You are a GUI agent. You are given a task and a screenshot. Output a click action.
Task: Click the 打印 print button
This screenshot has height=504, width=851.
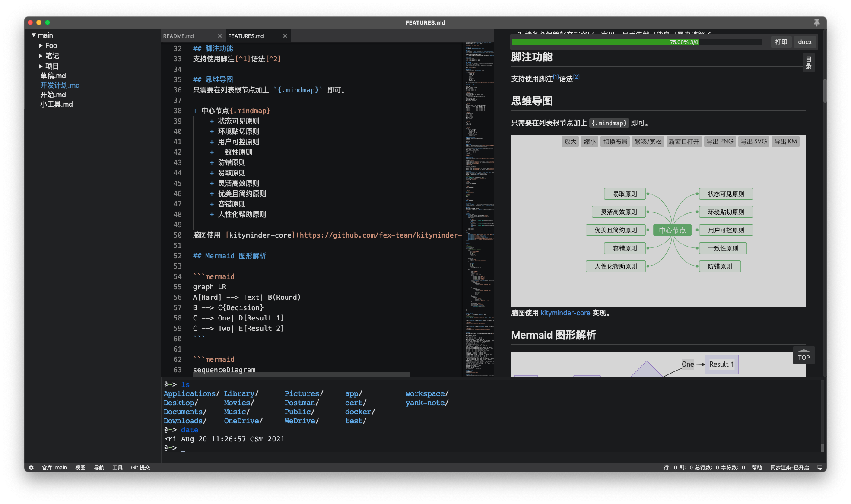click(781, 42)
